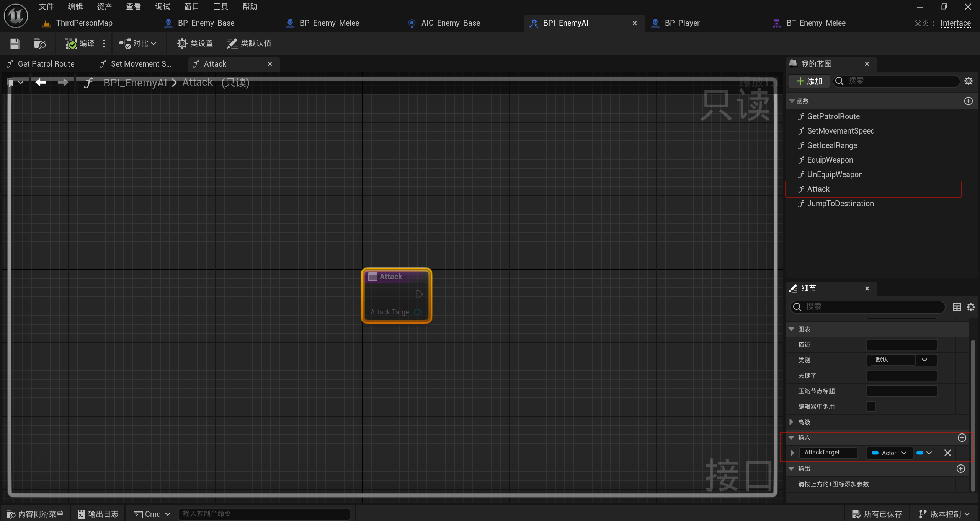Remove the AttackTarget input parameter
This screenshot has height=521, width=980.
click(x=948, y=453)
